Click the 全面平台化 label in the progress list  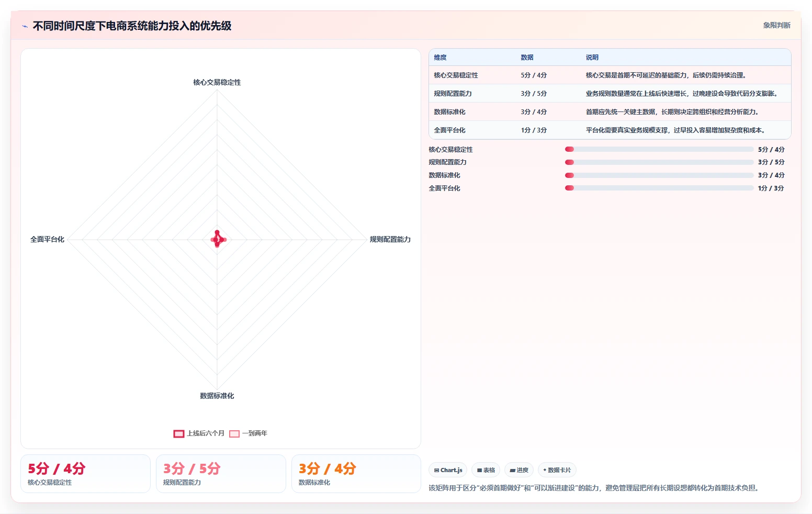click(x=444, y=188)
